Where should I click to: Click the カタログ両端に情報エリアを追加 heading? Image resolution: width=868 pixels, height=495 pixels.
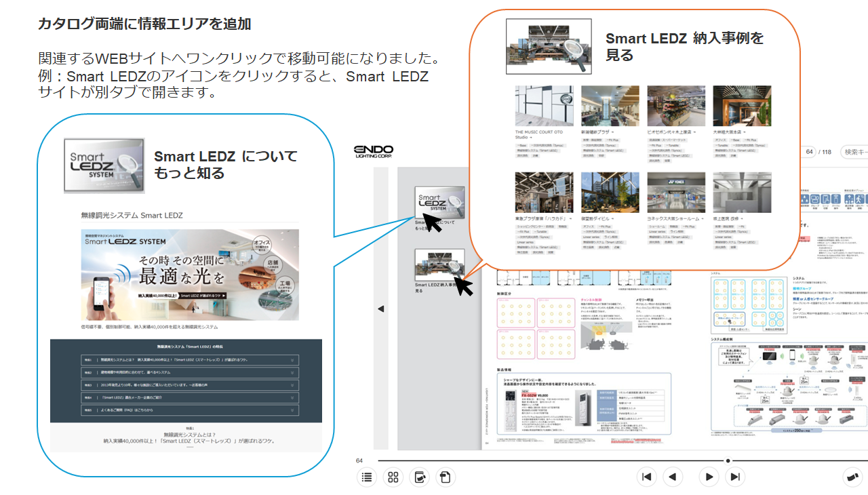pyautogui.click(x=145, y=24)
